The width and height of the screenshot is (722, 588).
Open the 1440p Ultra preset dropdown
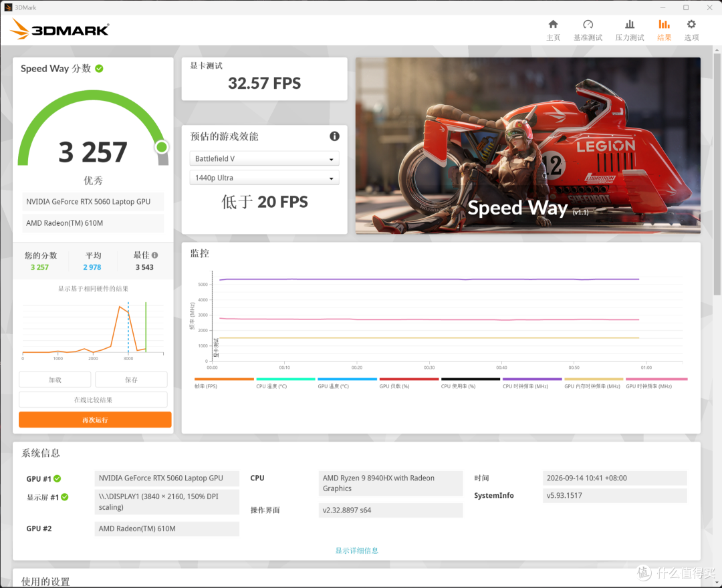coord(264,178)
